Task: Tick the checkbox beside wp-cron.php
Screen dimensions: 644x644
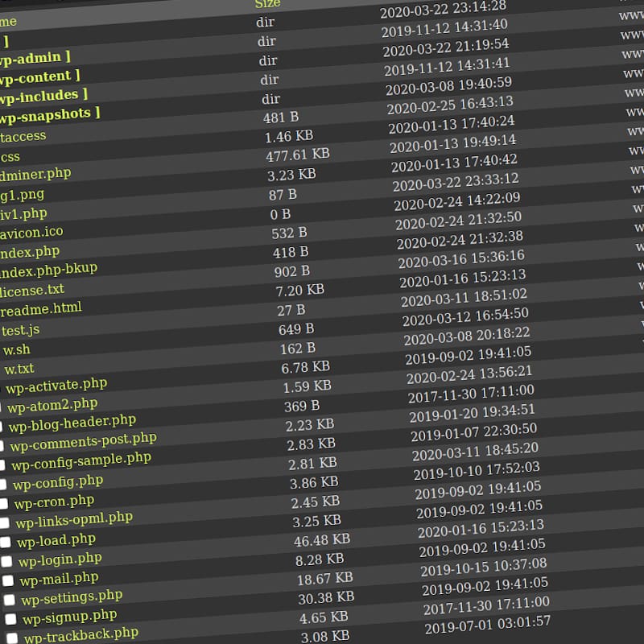Action: 3,504
